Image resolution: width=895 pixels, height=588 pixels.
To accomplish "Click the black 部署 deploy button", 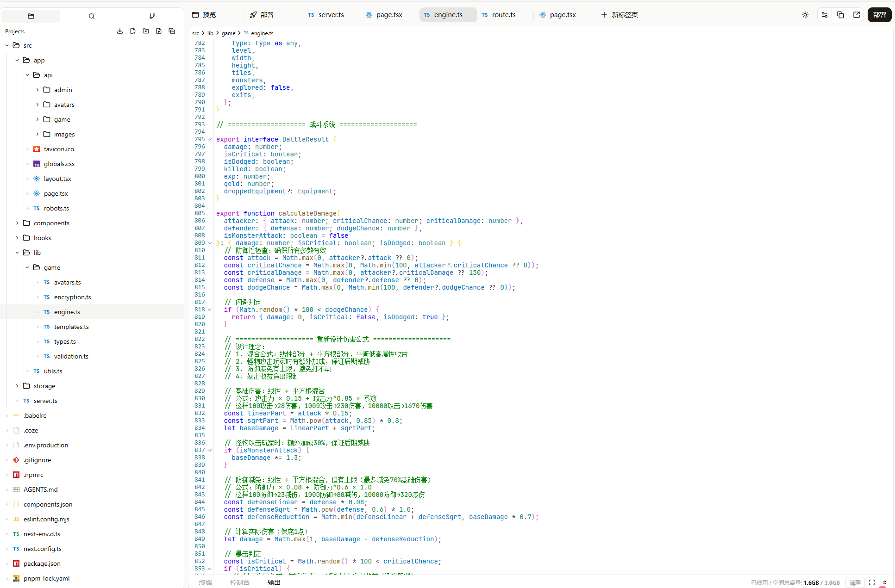I will (879, 15).
